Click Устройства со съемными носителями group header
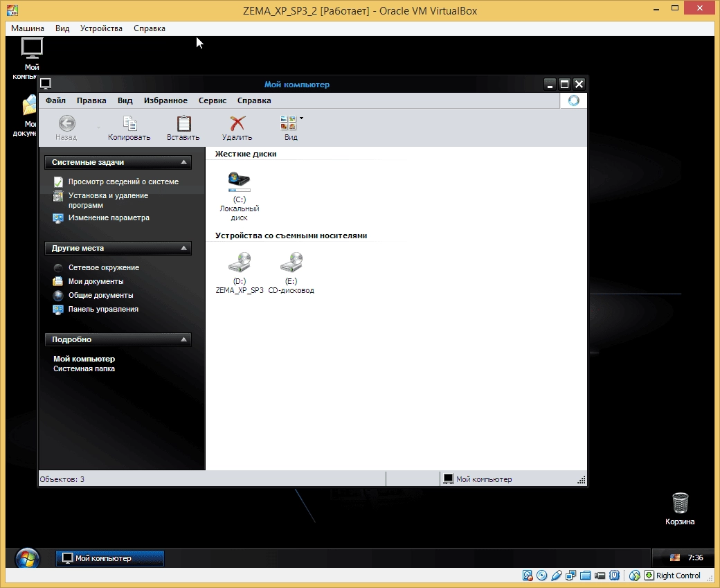Screen dimensions: 720x588 click(x=291, y=235)
